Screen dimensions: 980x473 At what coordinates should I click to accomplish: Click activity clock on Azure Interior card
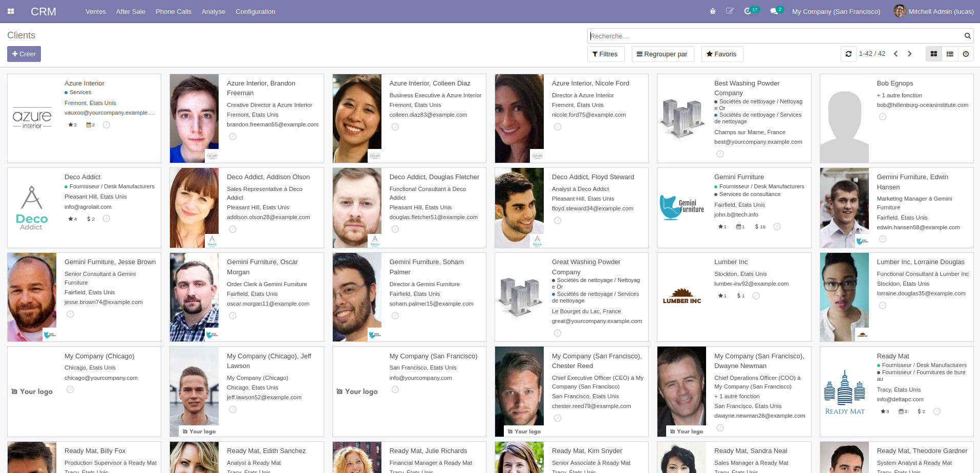pos(106,125)
